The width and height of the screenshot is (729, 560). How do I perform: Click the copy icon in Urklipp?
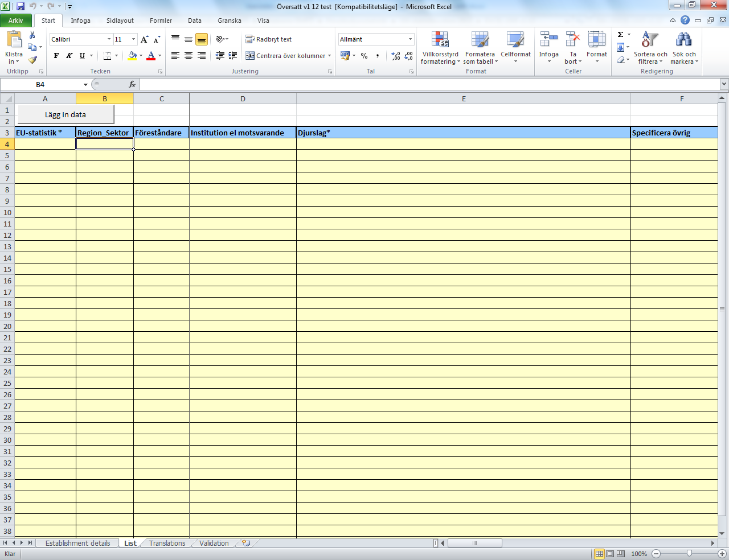[x=32, y=47]
